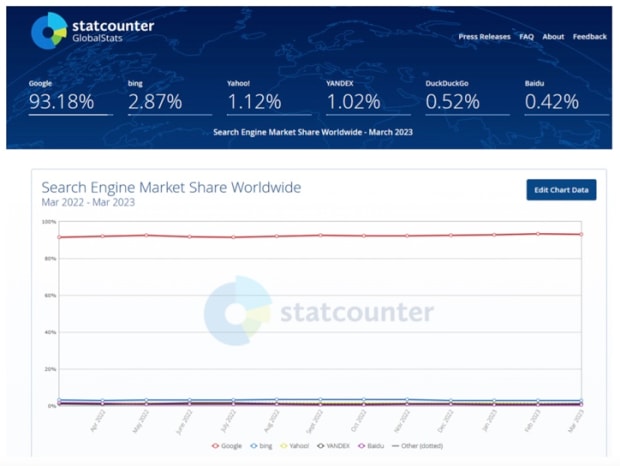Click the Mar 2022 - Mar 2023 subtitle

pos(88,202)
